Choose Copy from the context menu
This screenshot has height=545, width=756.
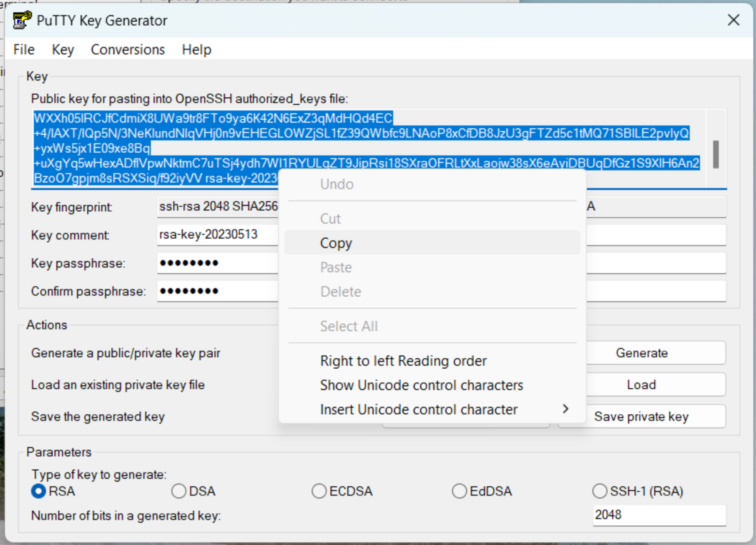(x=336, y=243)
